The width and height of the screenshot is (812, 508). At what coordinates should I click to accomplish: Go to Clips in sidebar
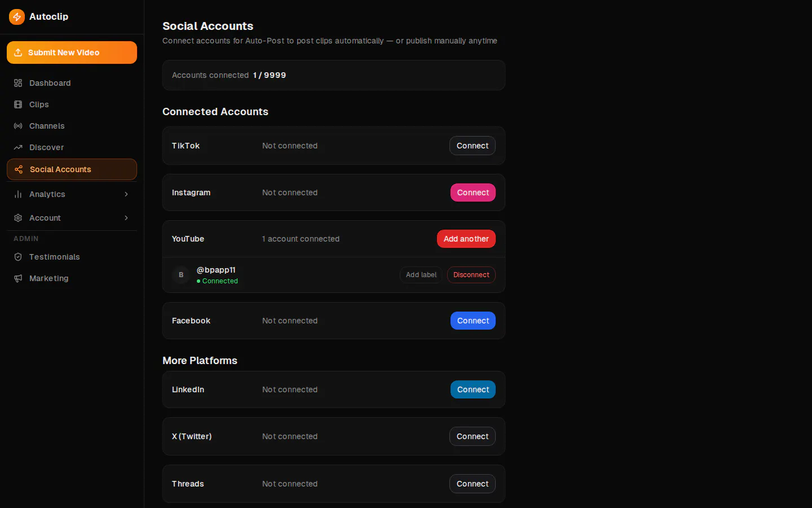coord(72,104)
